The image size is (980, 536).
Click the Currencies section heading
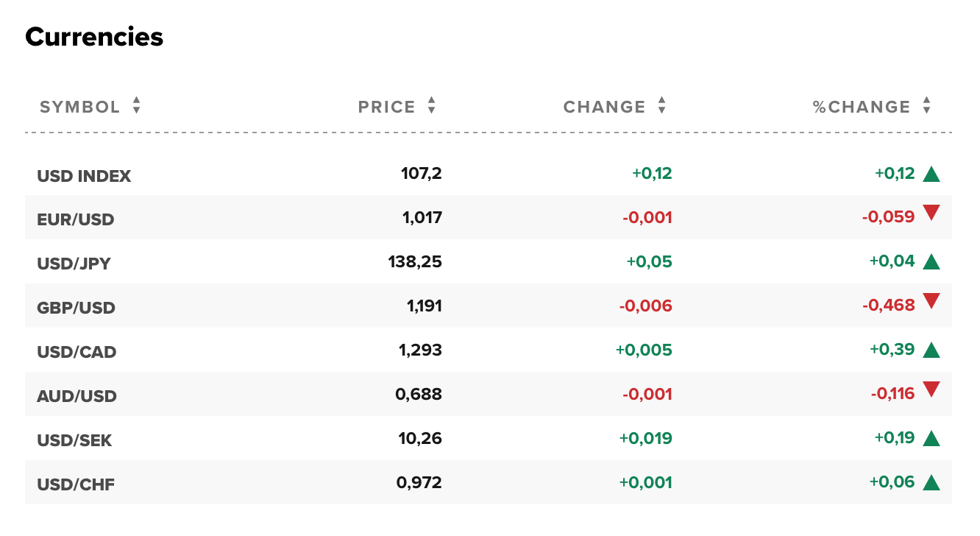click(94, 37)
